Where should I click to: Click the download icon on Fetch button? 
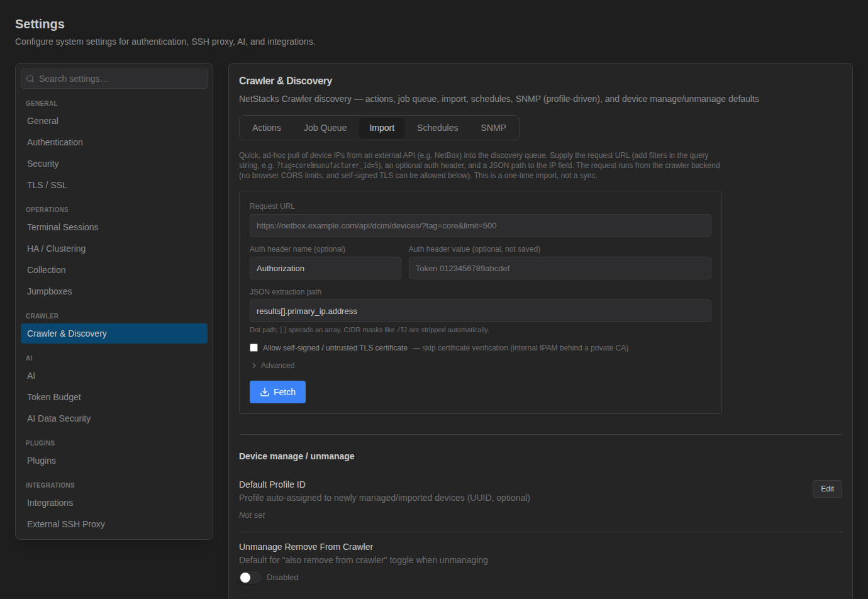coord(265,392)
